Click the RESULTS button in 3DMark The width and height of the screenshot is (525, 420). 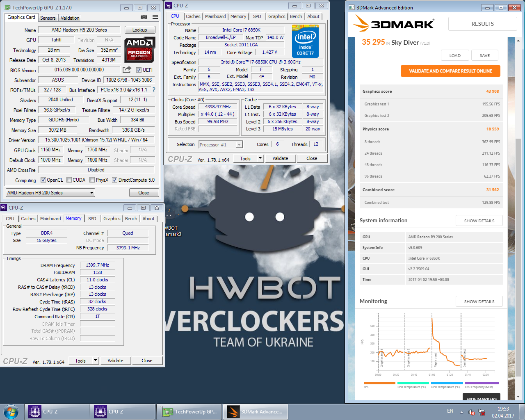tap(483, 24)
